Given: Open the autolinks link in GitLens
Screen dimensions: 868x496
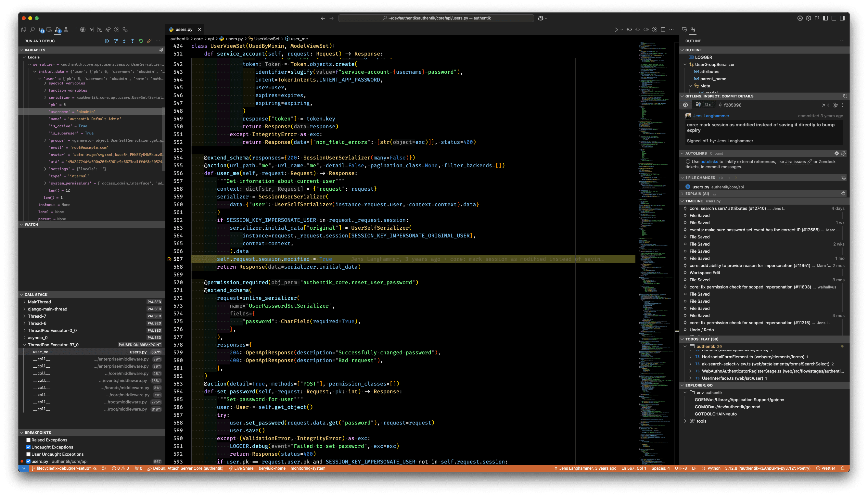Looking at the screenshot, I should [x=709, y=162].
